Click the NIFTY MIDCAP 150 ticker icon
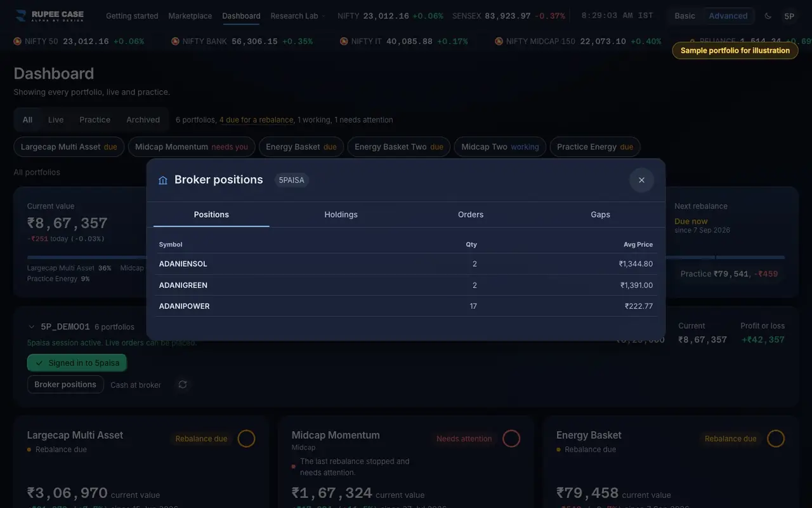This screenshot has width=812, height=508. (x=499, y=41)
